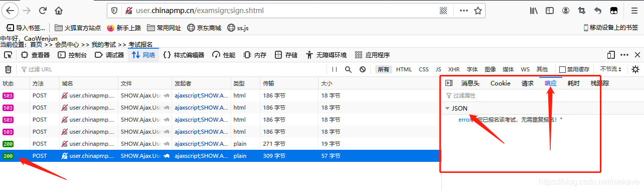Open the 性能 (Performance) tab
This screenshot has height=191, width=644.
coord(224,55)
